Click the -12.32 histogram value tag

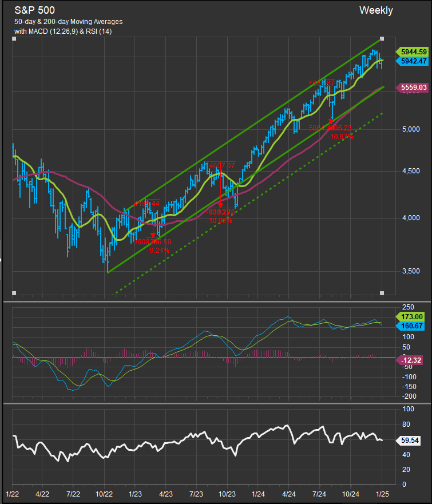(x=410, y=360)
